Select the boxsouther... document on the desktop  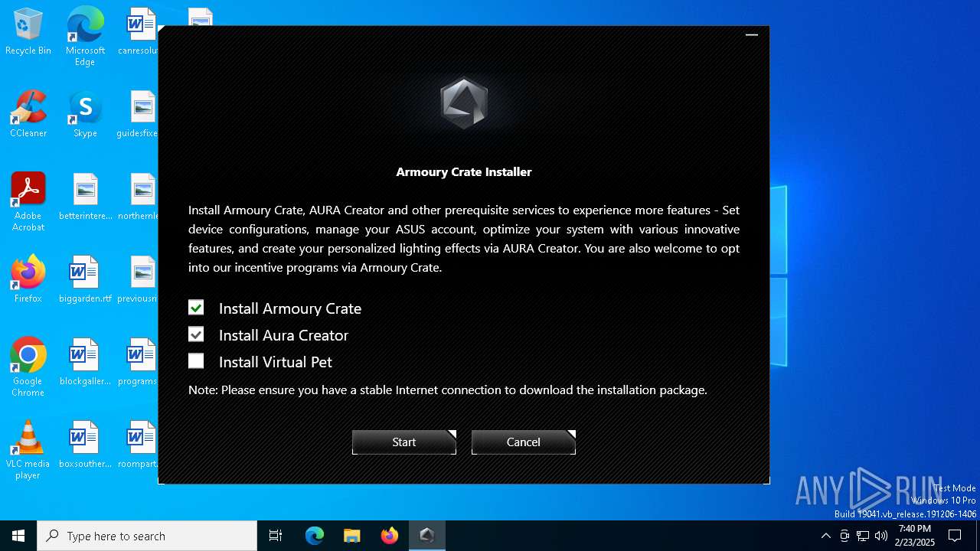(x=85, y=445)
